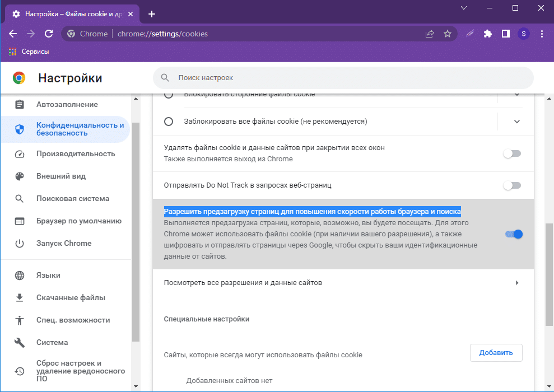The height and width of the screenshot is (392, 554).
Task: Bookmark this page with the star icon
Action: pyautogui.click(x=448, y=34)
